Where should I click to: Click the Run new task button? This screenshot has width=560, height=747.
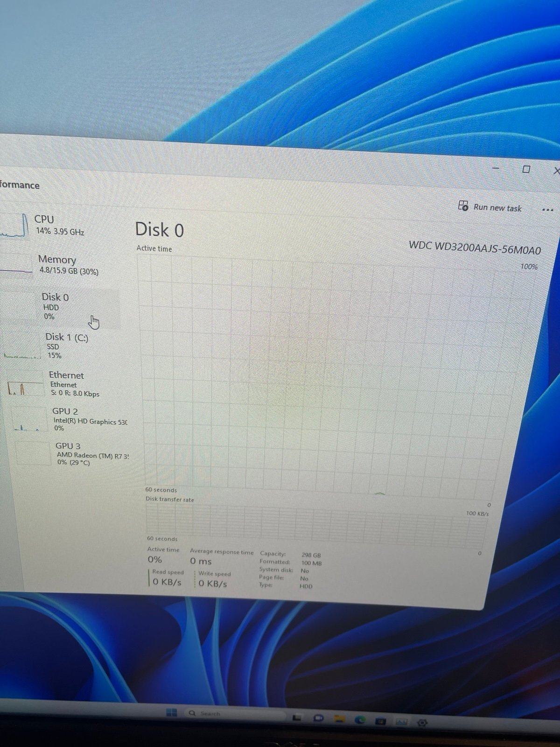tap(490, 207)
